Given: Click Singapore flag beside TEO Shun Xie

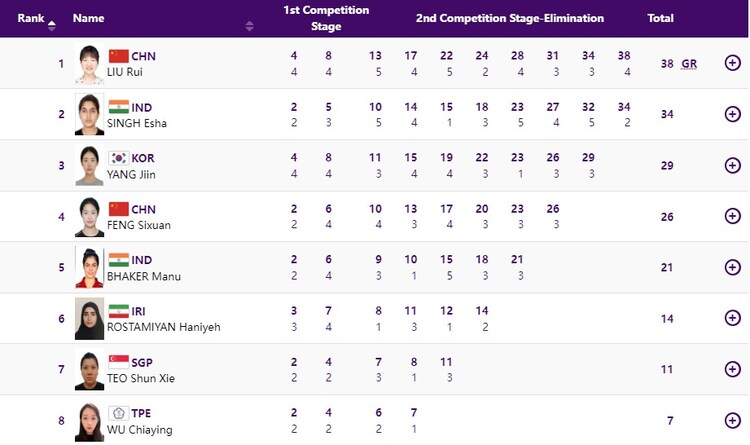Looking at the screenshot, I should click(119, 362).
